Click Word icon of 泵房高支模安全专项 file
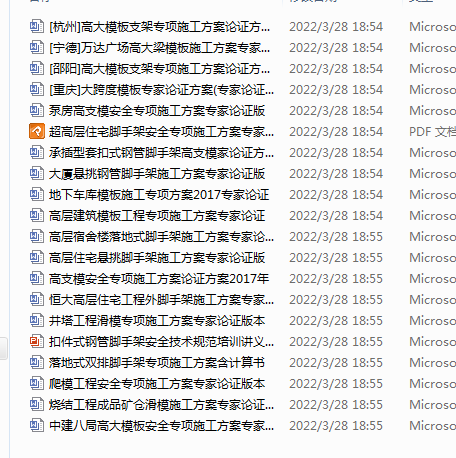456x458 pixels. tap(37, 110)
